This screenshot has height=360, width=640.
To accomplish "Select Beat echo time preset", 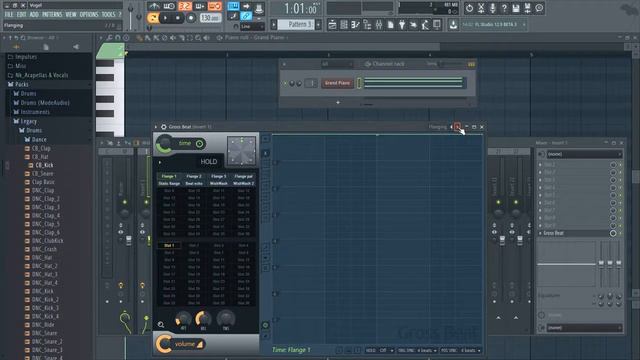I will (x=194, y=184).
